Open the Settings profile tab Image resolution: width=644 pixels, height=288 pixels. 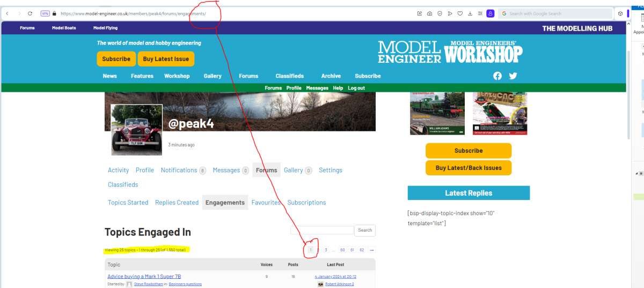point(331,170)
